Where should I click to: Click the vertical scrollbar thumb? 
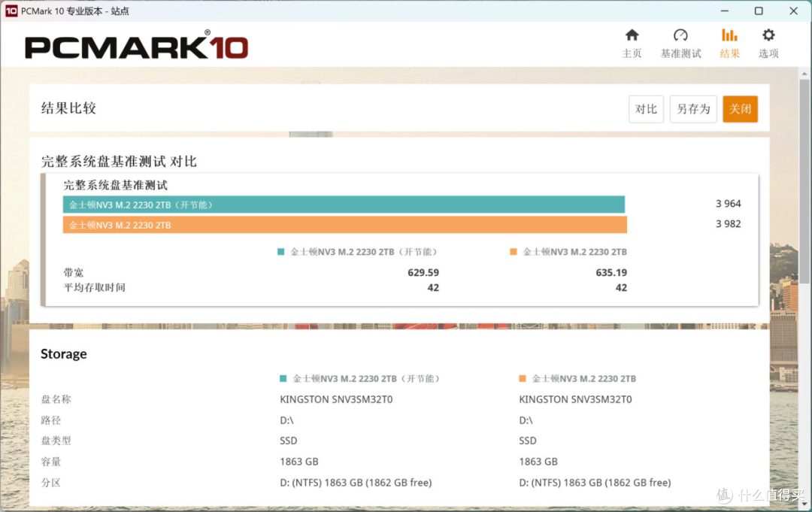click(804, 181)
